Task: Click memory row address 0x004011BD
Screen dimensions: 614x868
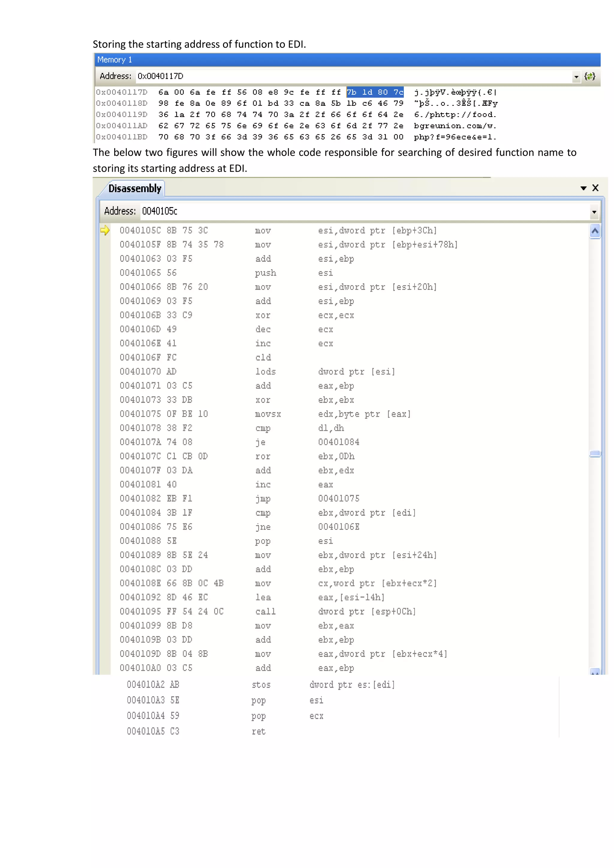Action: 121,137
